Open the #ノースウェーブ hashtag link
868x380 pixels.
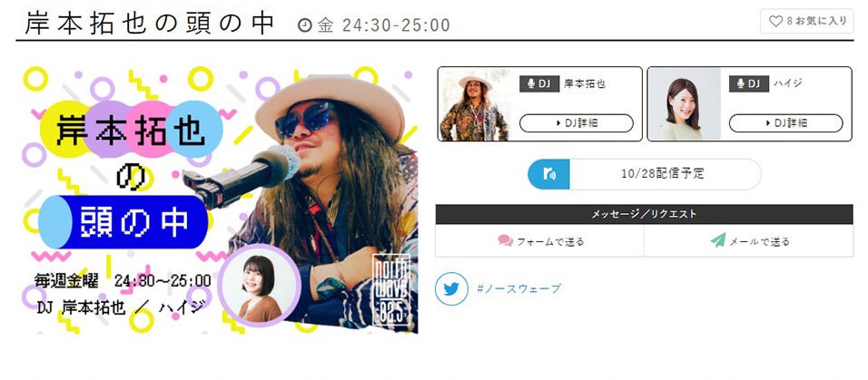coord(518,288)
